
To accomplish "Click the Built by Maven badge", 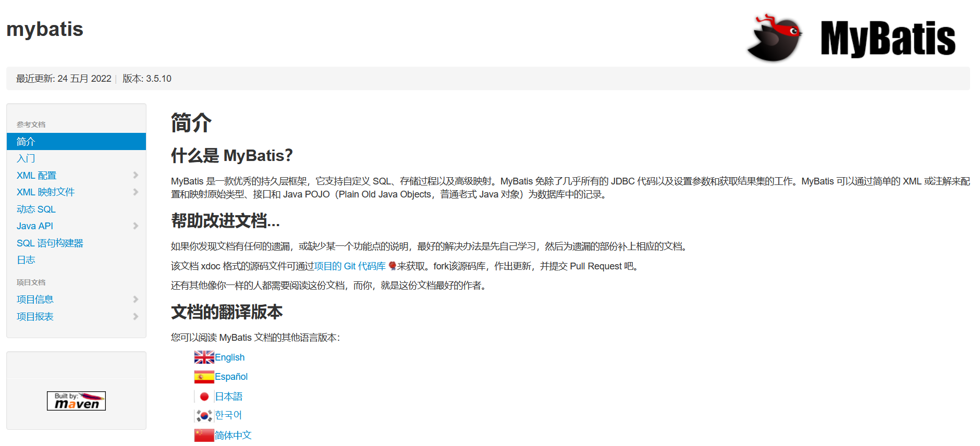I will tap(76, 401).
